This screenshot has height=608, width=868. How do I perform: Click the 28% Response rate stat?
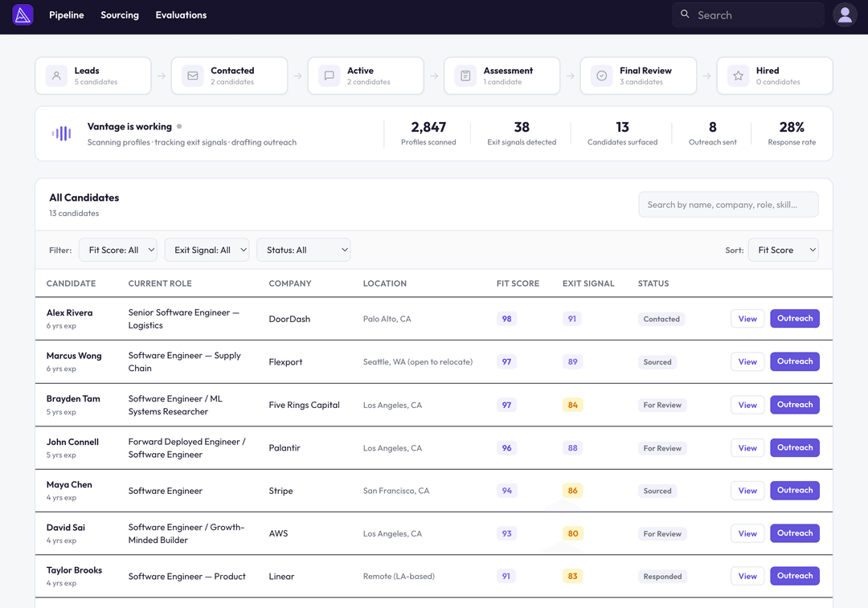click(x=792, y=133)
